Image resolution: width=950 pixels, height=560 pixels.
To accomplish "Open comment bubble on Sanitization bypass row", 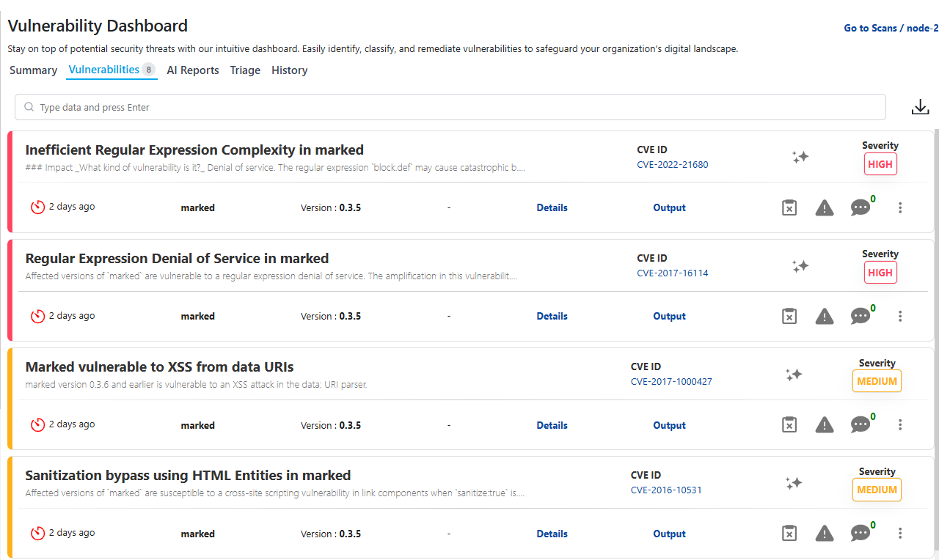I will click(861, 533).
